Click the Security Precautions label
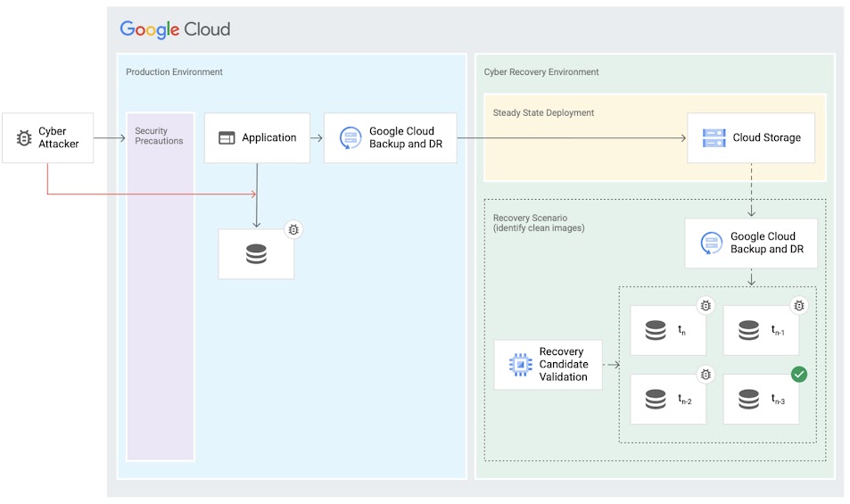The image size is (850, 504). [159, 136]
